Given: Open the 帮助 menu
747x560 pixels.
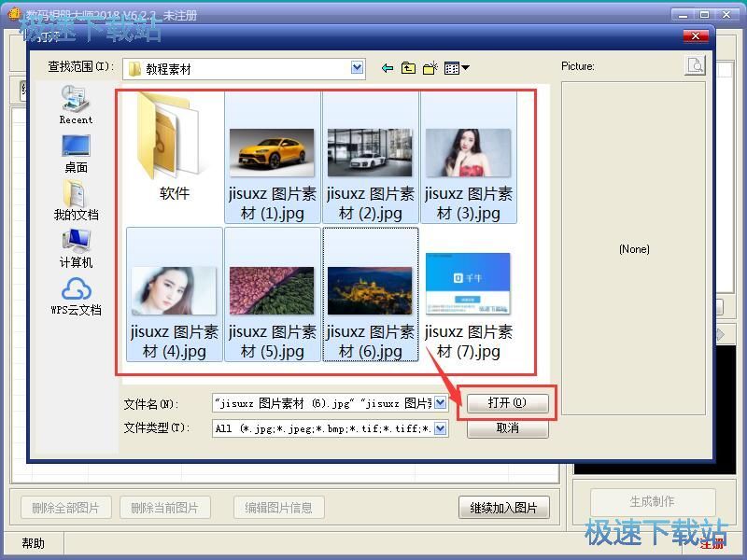Looking at the screenshot, I should click(34, 543).
